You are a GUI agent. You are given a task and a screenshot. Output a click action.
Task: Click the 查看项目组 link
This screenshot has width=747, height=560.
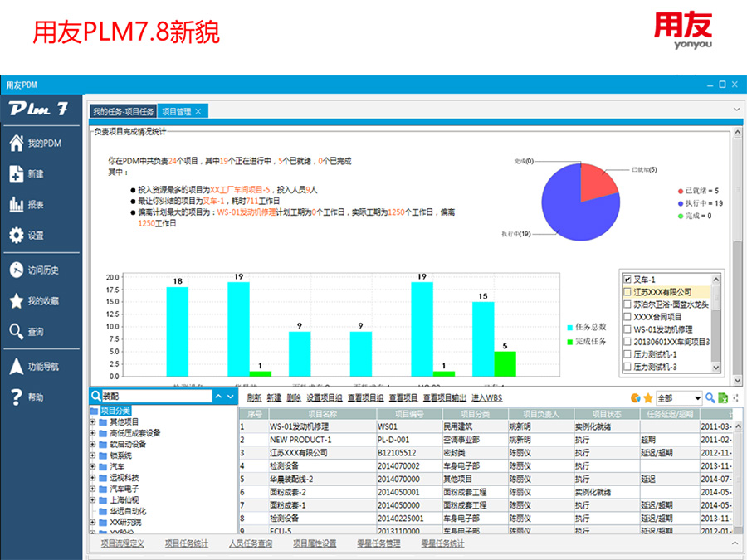(x=366, y=398)
